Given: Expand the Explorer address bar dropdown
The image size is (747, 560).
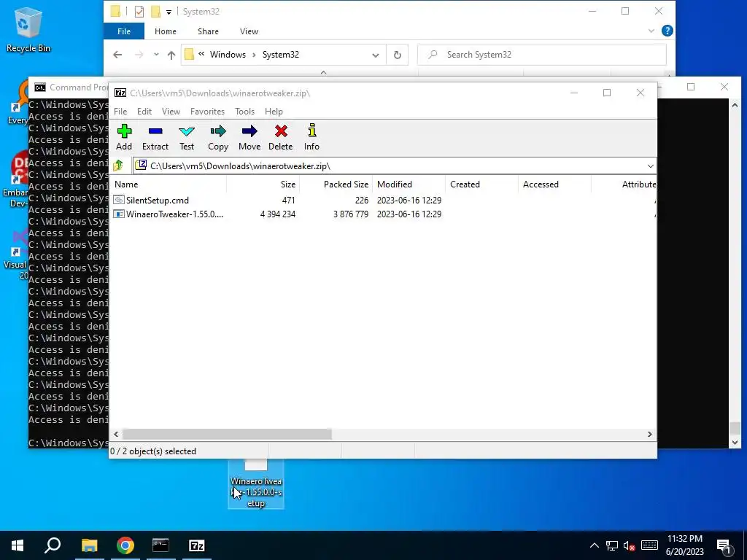Looking at the screenshot, I should point(376,55).
